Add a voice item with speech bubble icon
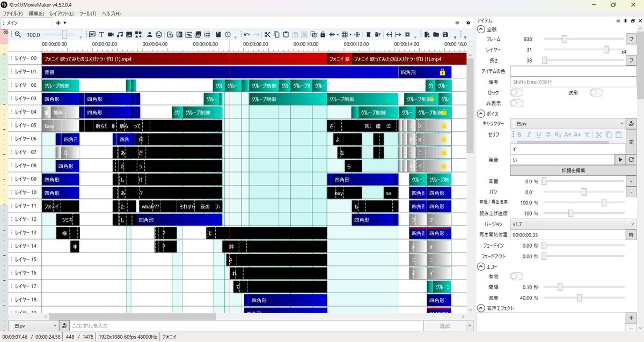The height and width of the screenshot is (342, 644). (x=92, y=34)
